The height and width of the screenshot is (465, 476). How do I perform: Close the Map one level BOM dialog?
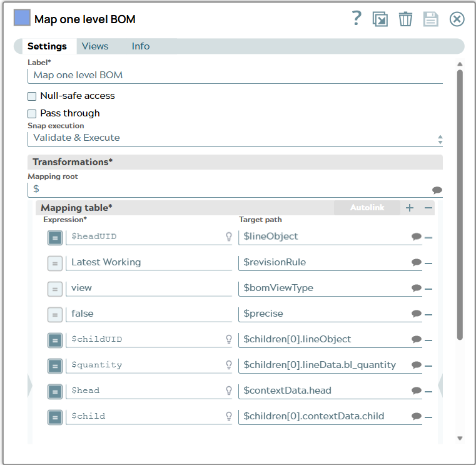[457, 19]
